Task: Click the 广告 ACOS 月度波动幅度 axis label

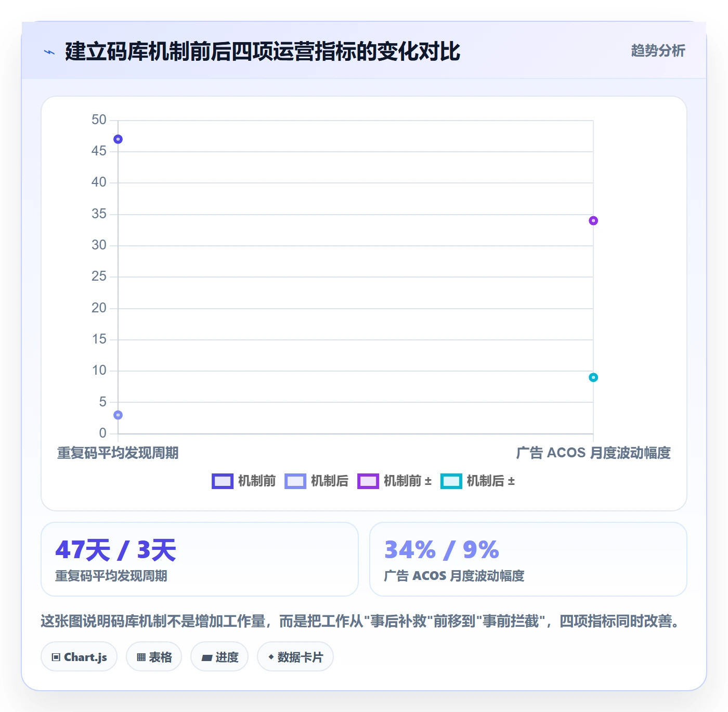Action: point(593,453)
